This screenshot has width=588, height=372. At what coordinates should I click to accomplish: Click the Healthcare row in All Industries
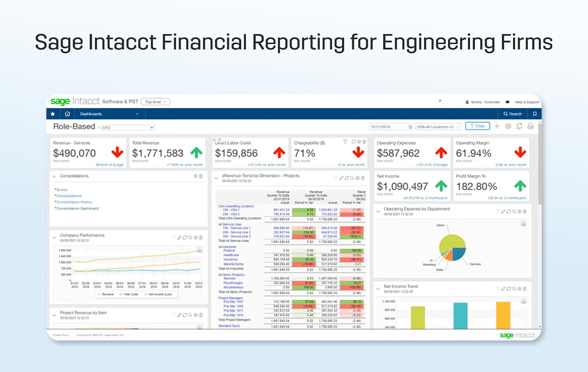[x=231, y=255]
